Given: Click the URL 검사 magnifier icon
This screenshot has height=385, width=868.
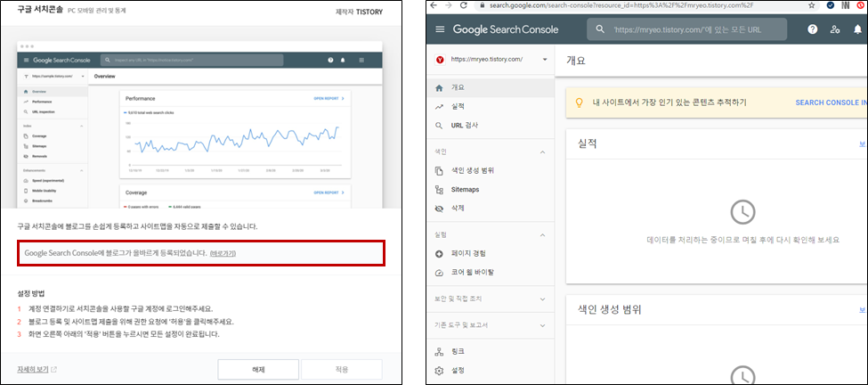Looking at the screenshot, I should pos(440,126).
